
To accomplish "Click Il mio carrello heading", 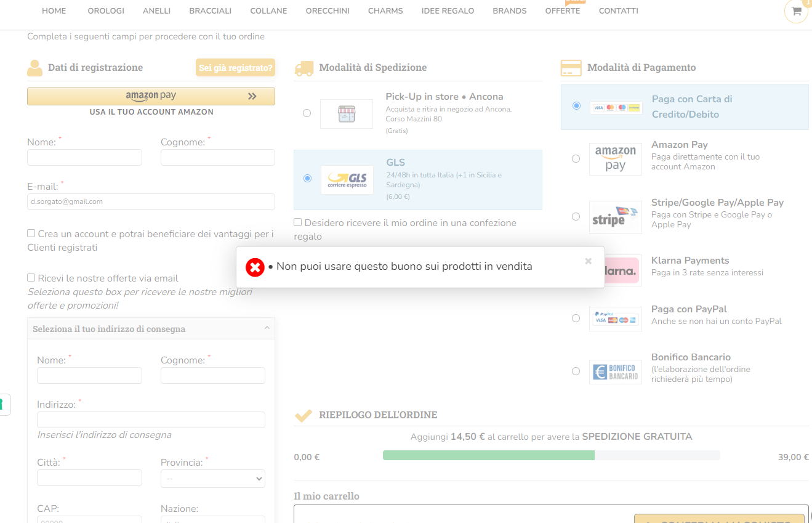I will 326,497.
